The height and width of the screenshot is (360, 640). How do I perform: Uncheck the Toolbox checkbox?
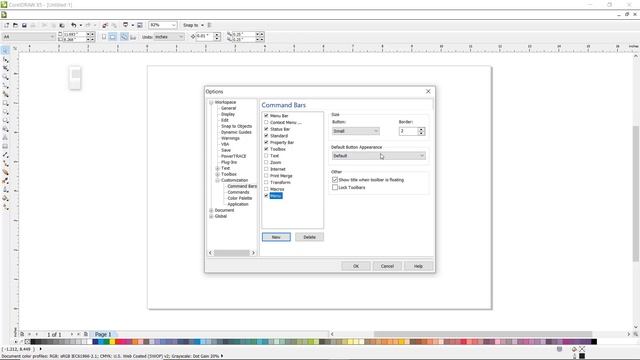[x=266, y=149]
